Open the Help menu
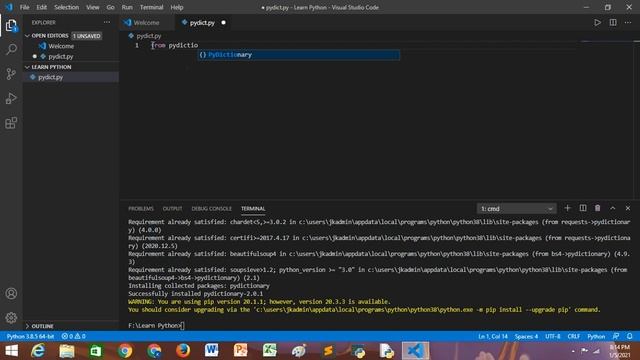The image size is (640, 360). [x=177, y=7]
